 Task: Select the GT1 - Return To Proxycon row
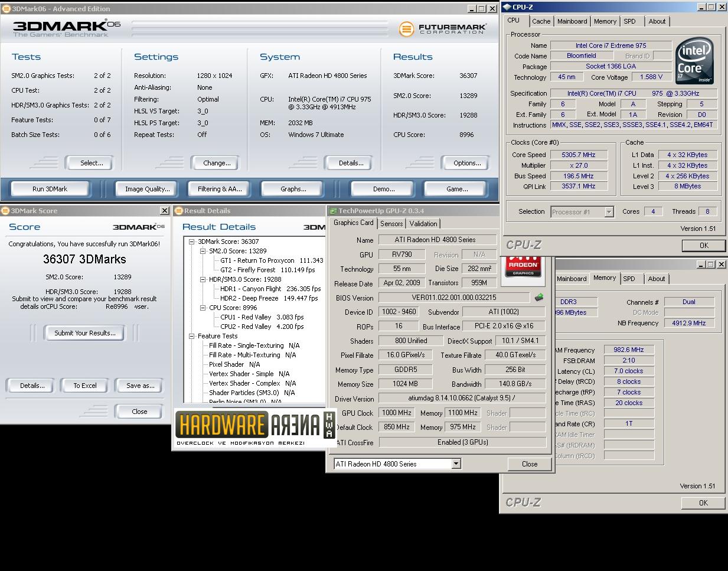[272, 260]
